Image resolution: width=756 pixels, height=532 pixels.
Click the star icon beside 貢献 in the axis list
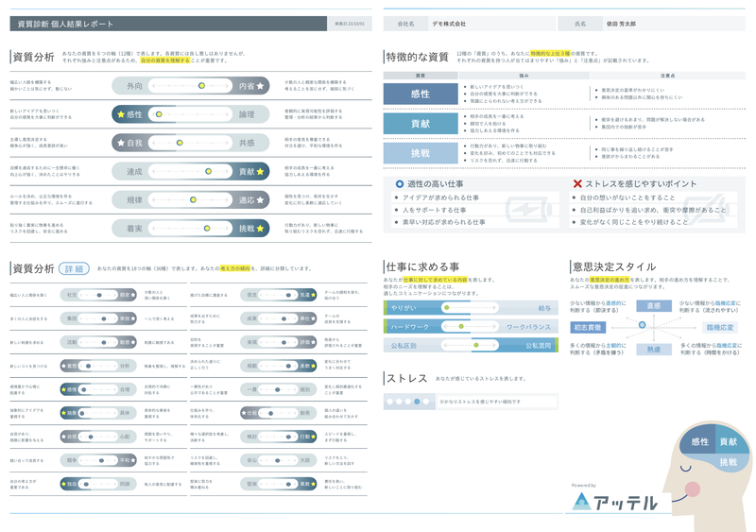(262, 172)
